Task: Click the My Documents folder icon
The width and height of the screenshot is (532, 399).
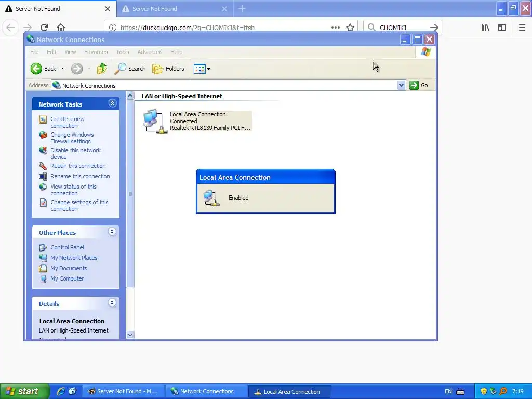Action: (43, 269)
